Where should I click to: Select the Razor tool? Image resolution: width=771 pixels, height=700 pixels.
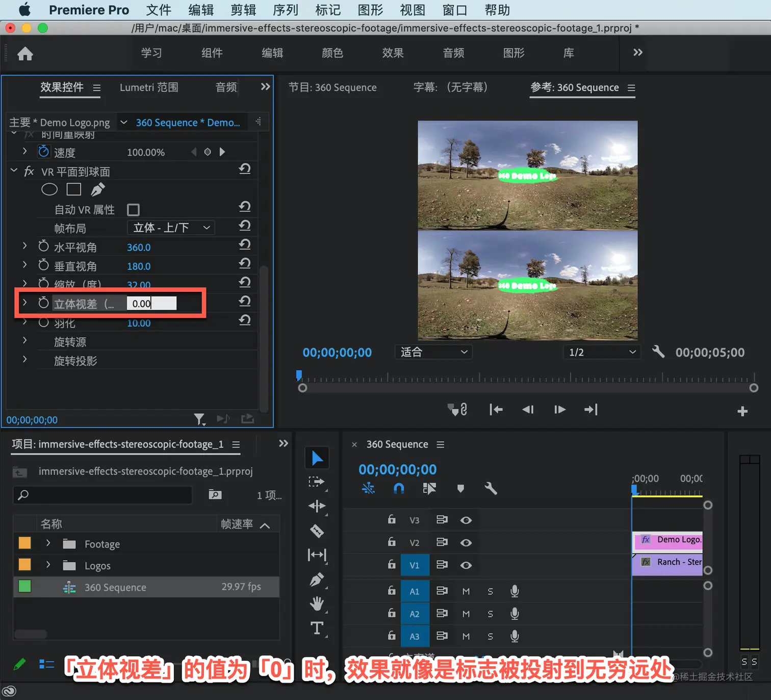click(317, 531)
